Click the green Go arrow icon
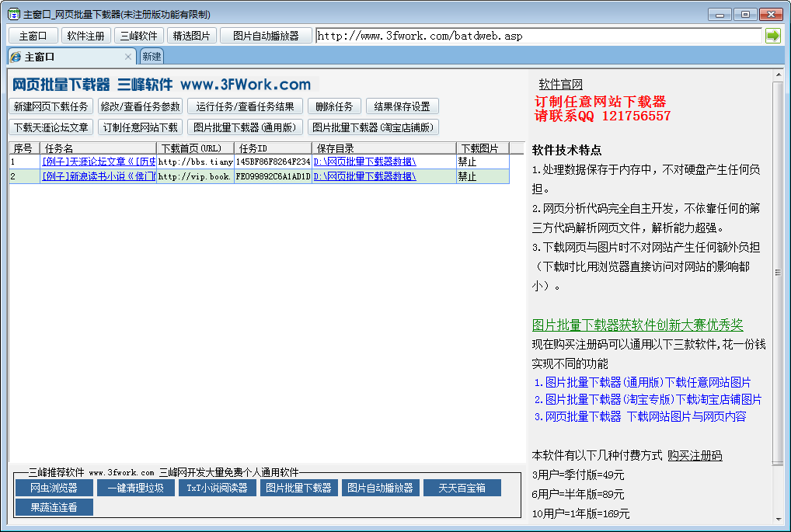Viewport: 791px width, 532px height. [772, 36]
